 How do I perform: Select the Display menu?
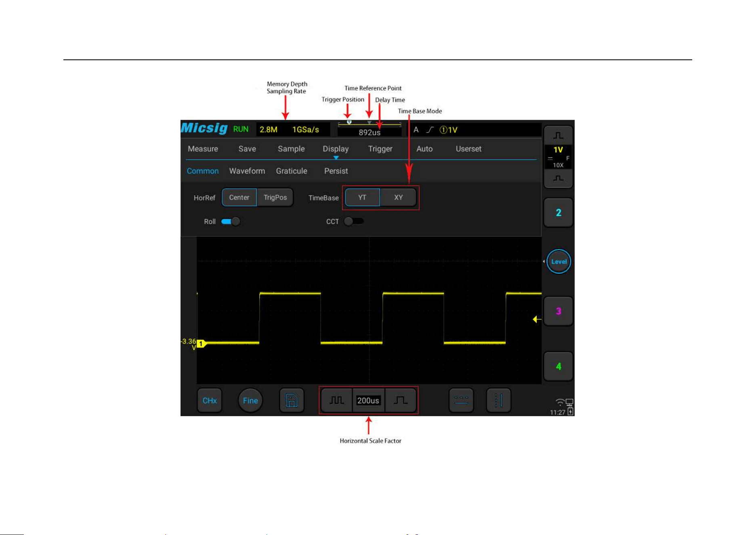[336, 149]
